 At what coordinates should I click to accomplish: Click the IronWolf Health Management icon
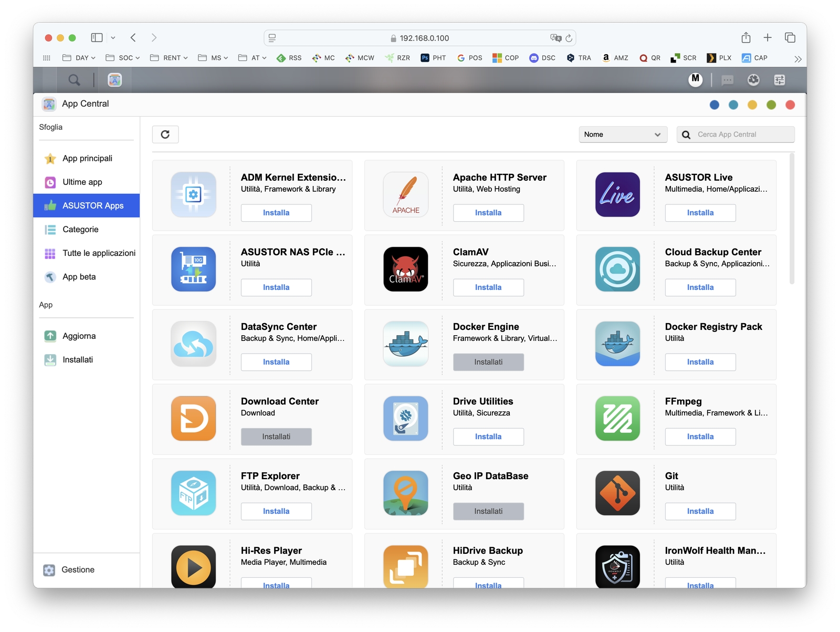[x=618, y=566]
